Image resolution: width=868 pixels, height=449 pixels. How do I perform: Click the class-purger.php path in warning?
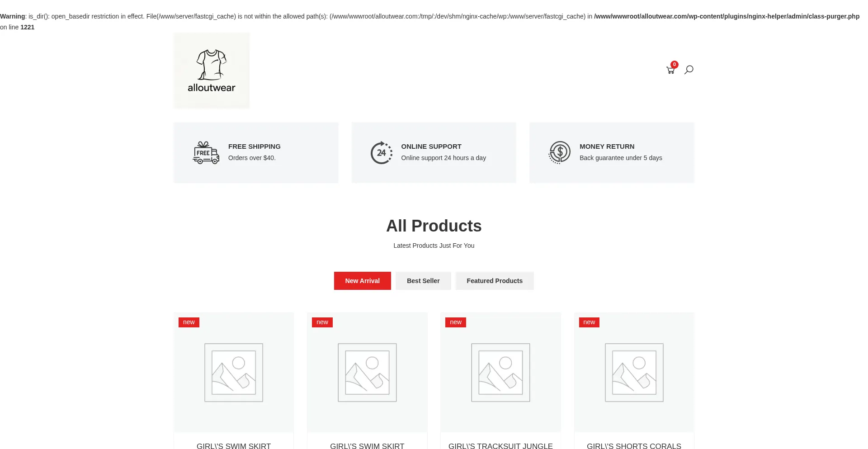click(727, 16)
